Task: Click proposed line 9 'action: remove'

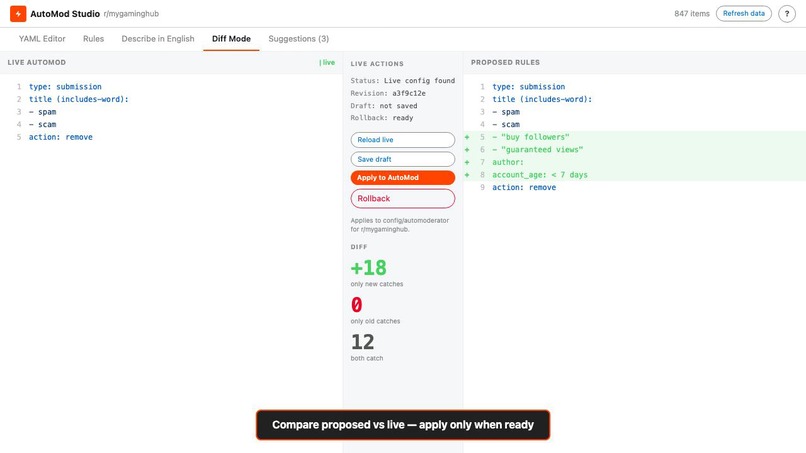Action: coord(524,187)
